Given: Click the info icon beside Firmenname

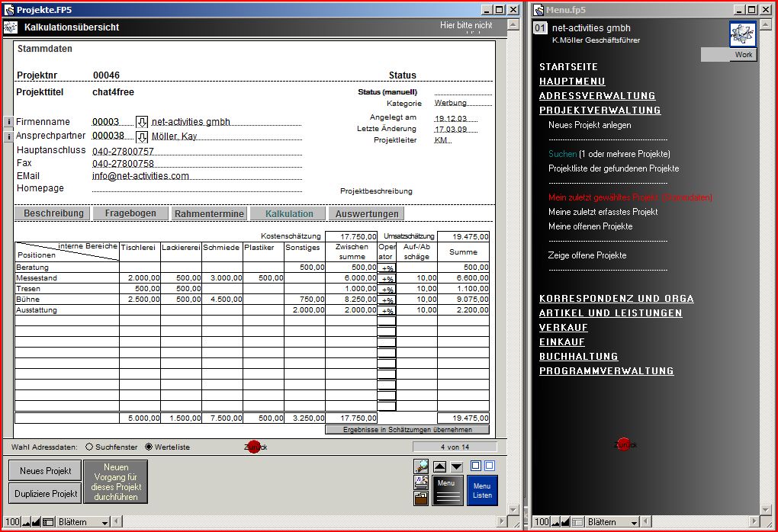Looking at the screenshot, I should click(x=8, y=122).
